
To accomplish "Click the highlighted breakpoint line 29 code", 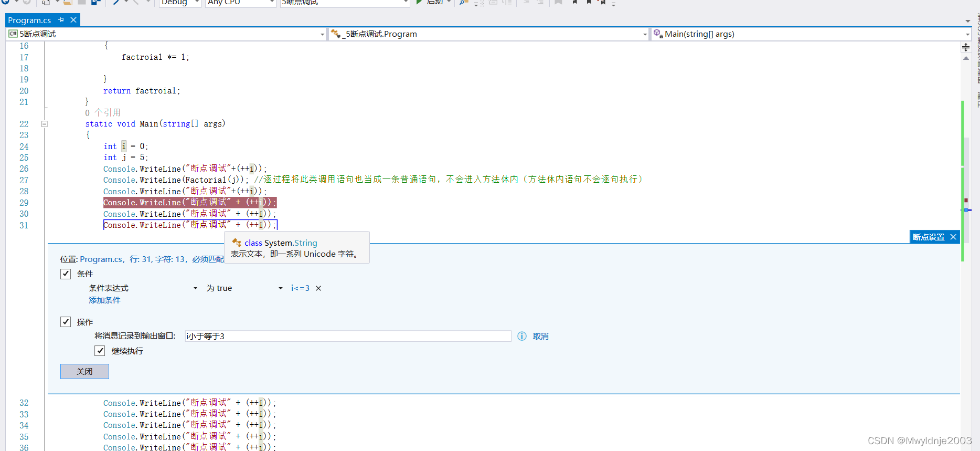I will tap(189, 203).
